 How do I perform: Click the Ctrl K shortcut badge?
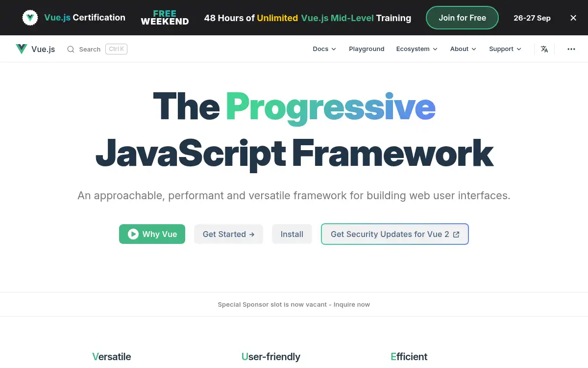[116, 49]
